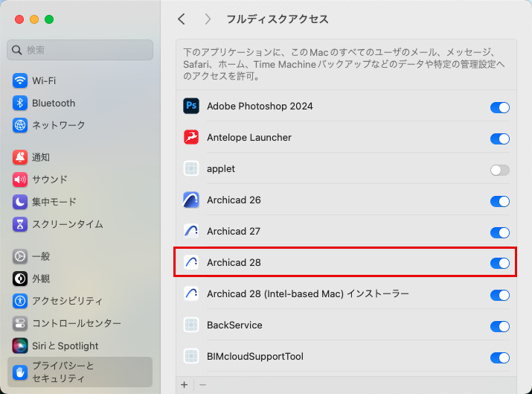
Task: Click the Archicad 26 app icon
Action: point(191,200)
